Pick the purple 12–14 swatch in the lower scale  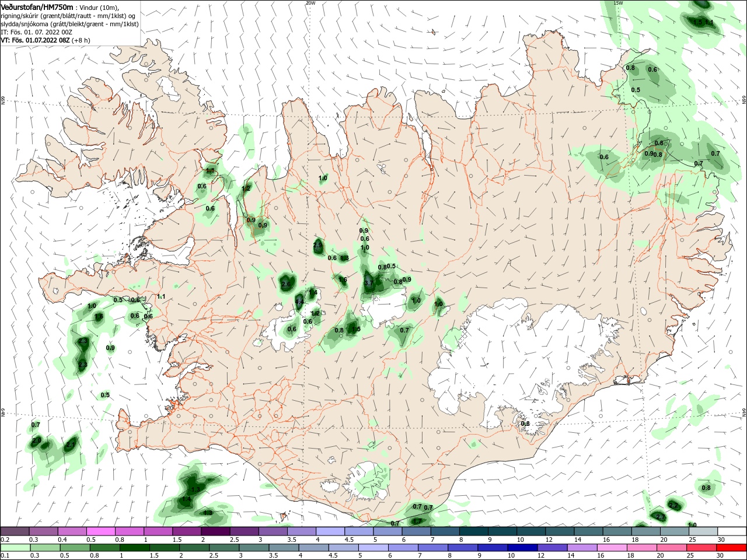point(552,548)
